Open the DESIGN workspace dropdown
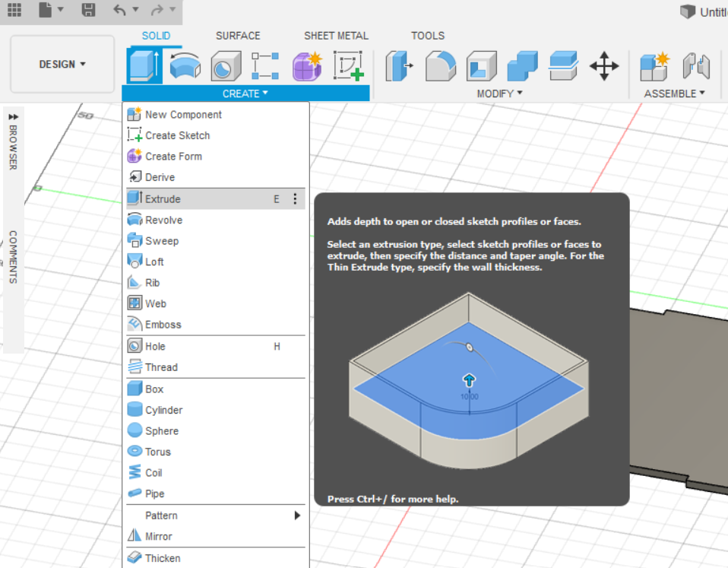The image size is (728, 568). (62, 64)
